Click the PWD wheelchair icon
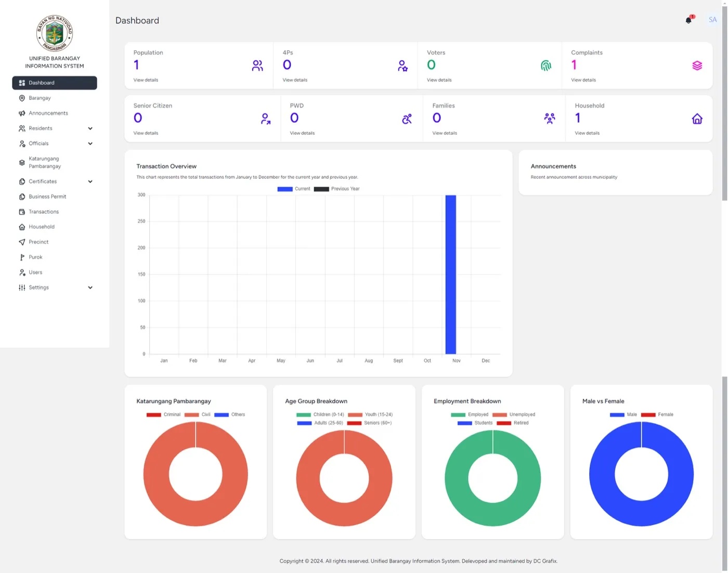Image resolution: width=728 pixels, height=573 pixels. [407, 119]
